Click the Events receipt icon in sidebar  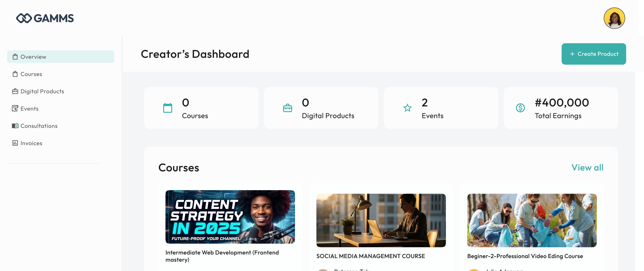(15, 108)
